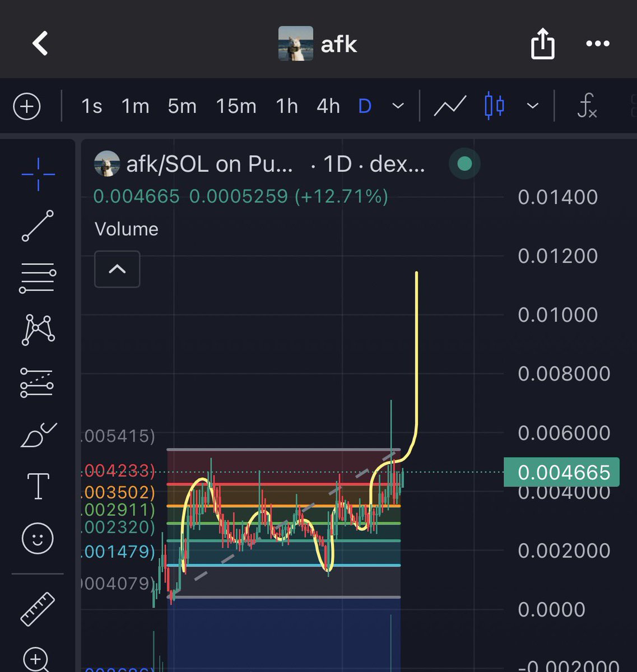637x672 pixels.
Task: Click the 0.0000 price axis label
Action: click(552, 609)
